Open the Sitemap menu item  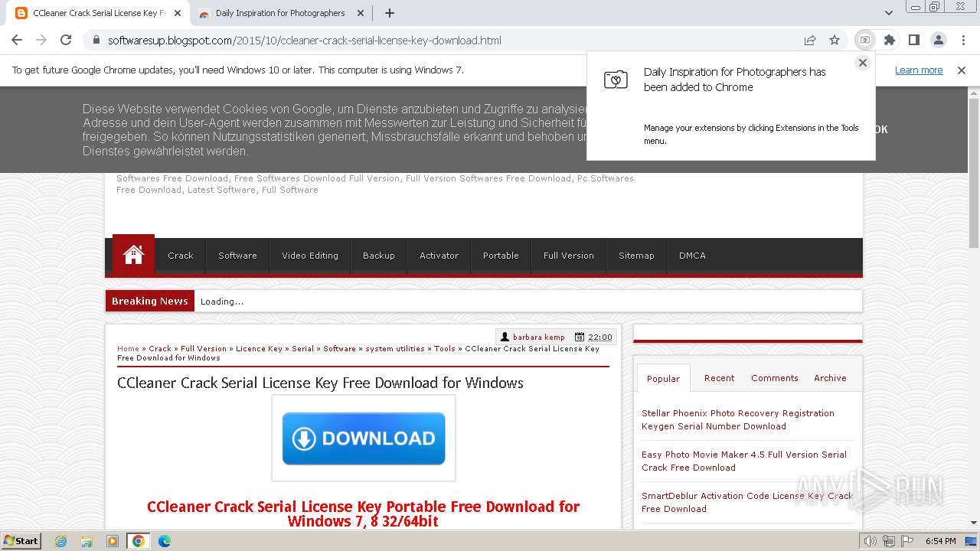click(x=636, y=256)
